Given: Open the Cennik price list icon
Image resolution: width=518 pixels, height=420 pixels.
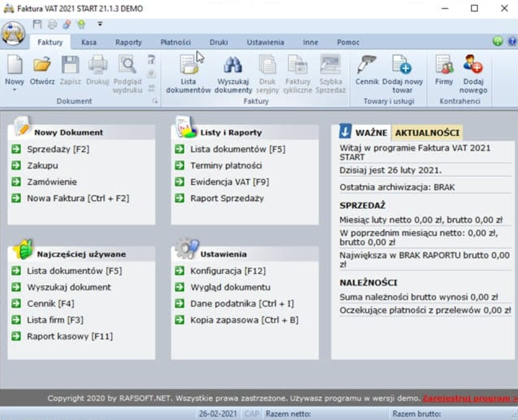Looking at the screenshot, I should [367, 68].
